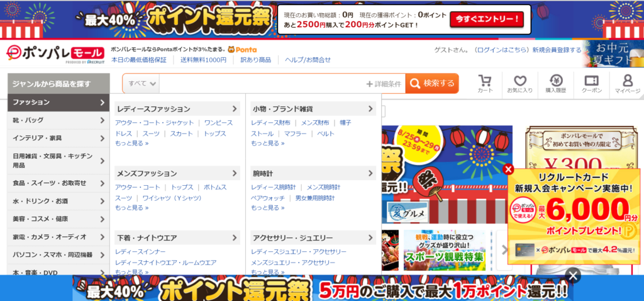Open the すべて category dropdown
The image size is (644, 301).
(x=142, y=84)
